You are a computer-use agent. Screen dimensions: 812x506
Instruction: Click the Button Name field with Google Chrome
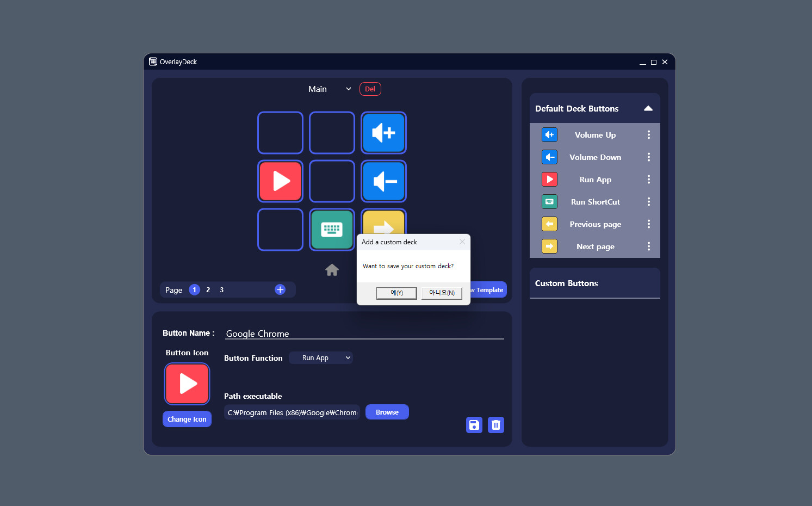tap(364, 334)
